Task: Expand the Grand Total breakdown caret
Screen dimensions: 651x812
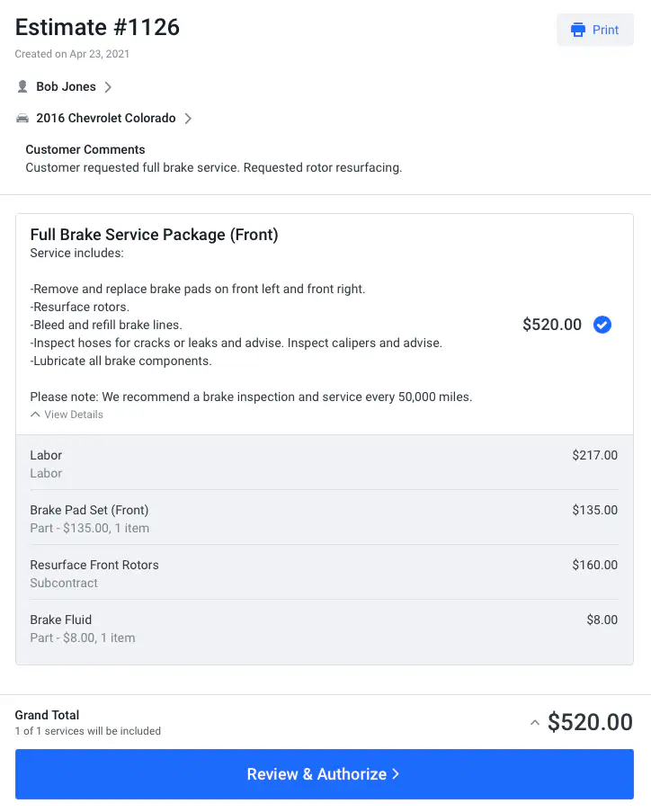Action: pos(534,722)
